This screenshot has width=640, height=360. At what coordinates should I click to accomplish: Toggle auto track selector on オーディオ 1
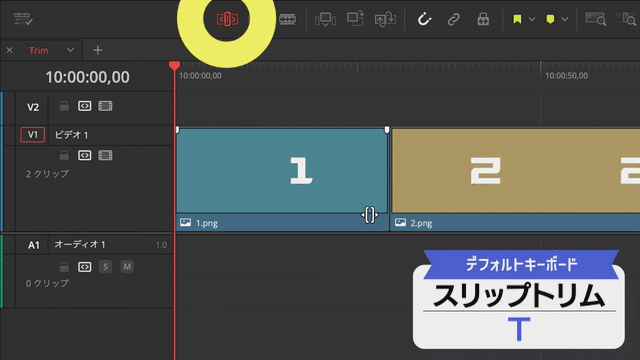click(84, 267)
